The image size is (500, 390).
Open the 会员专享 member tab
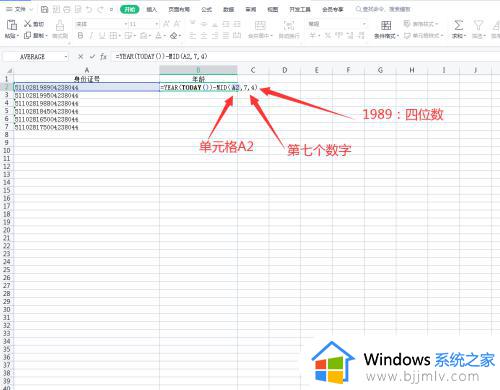tap(333, 10)
